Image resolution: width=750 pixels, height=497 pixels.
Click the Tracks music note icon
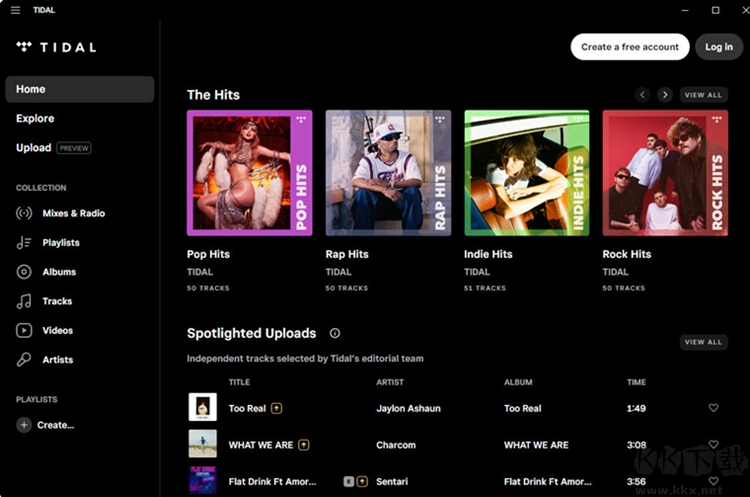24,301
